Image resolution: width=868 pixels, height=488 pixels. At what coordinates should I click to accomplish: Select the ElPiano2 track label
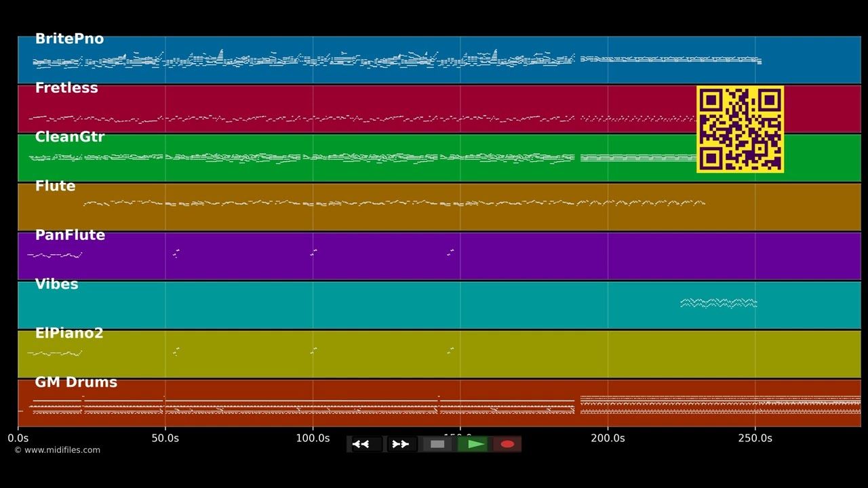[69, 333]
